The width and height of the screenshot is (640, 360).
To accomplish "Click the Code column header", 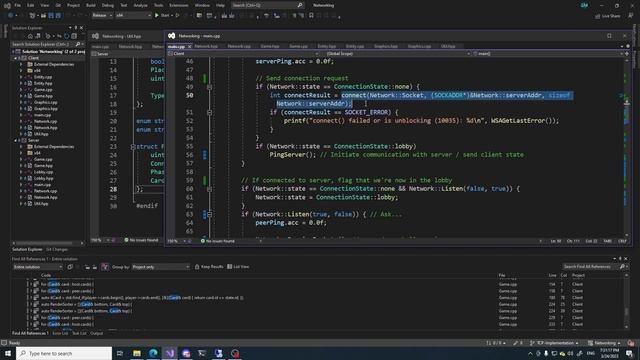I will (x=46, y=276).
